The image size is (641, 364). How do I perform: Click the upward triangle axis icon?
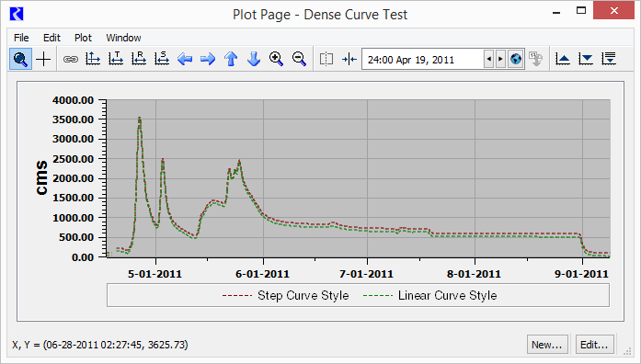563,59
